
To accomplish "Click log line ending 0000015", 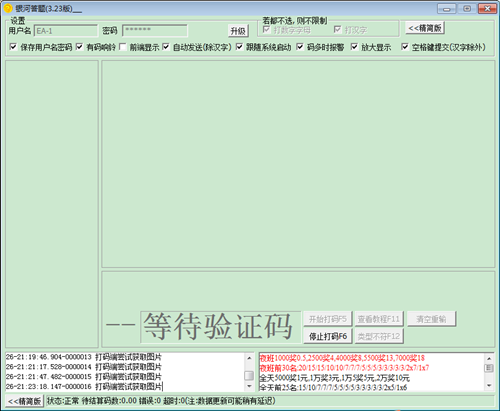I will [x=84, y=377].
